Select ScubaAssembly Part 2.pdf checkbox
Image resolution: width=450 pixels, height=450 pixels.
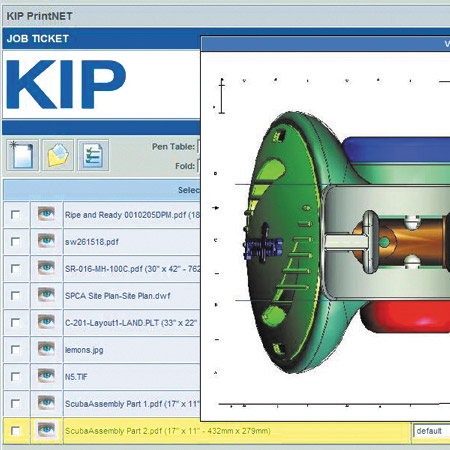coord(15,431)
